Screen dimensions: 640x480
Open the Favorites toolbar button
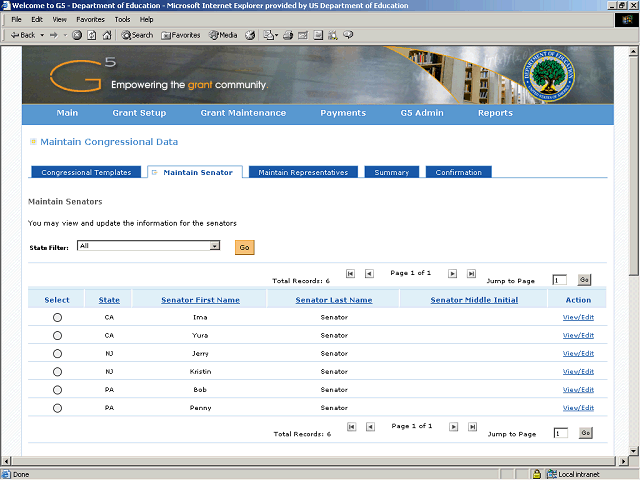coord(181,35)
